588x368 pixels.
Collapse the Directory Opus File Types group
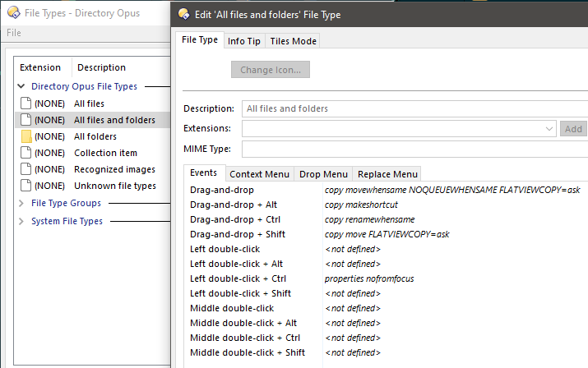pyautogui.click(x=21, y=86)
